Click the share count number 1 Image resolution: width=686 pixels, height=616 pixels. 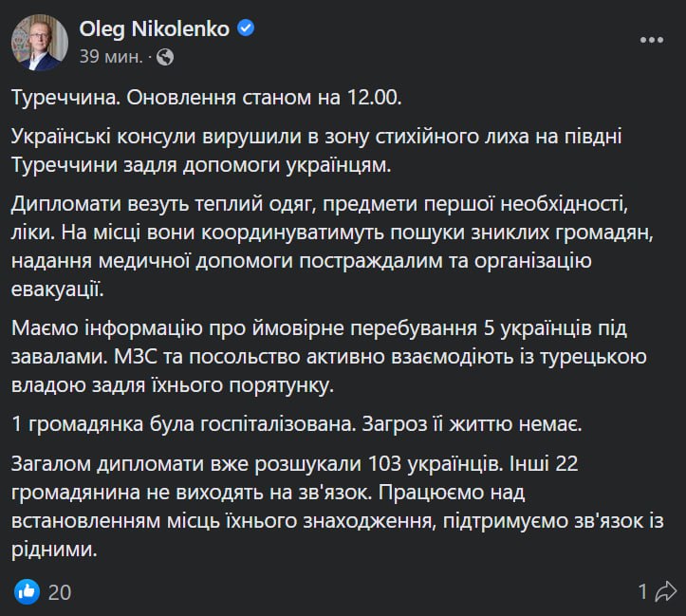coord(642,592)
